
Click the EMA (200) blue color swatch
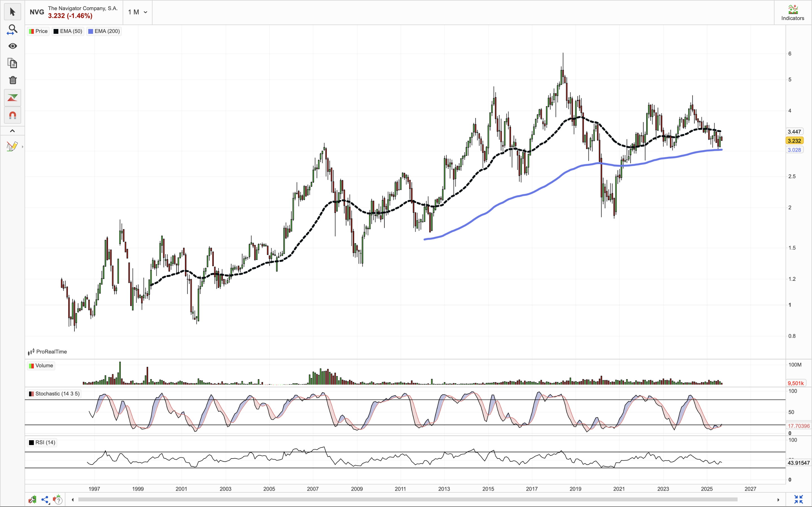click(91, 31)
